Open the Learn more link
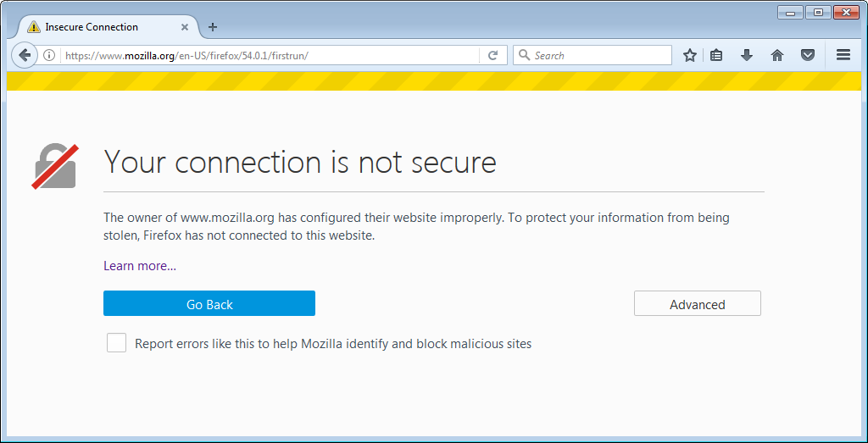868x443 pixels. tap(140, 266)
